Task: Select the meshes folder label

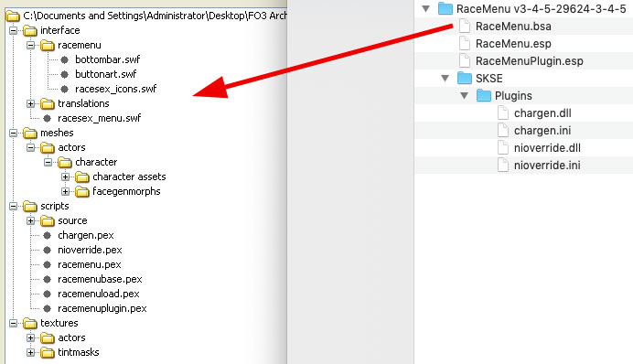Action: 57,133
